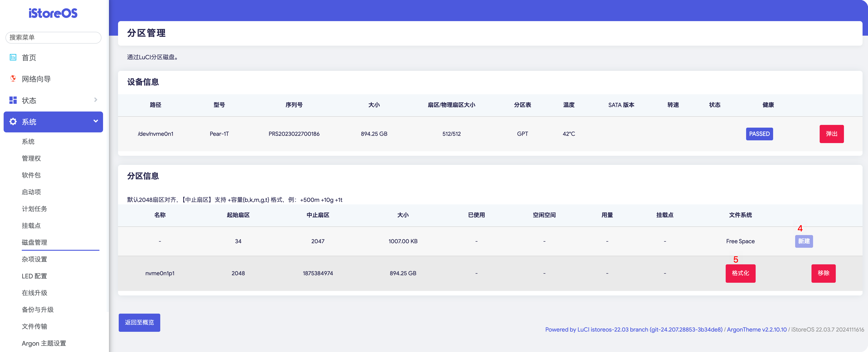Click 新建 for the Free Space row

tap(804, 241)
